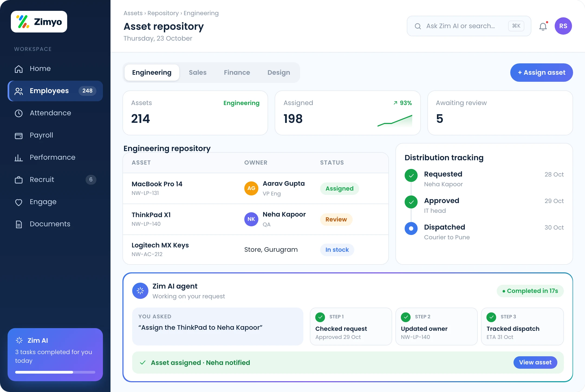Click the Zim AI tasks progress bar

point(55,372)
